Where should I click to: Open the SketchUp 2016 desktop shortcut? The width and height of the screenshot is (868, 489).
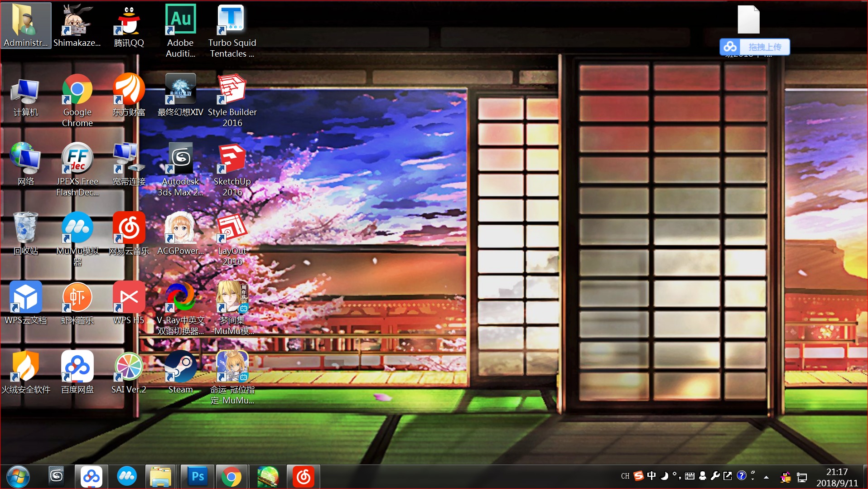232,170
